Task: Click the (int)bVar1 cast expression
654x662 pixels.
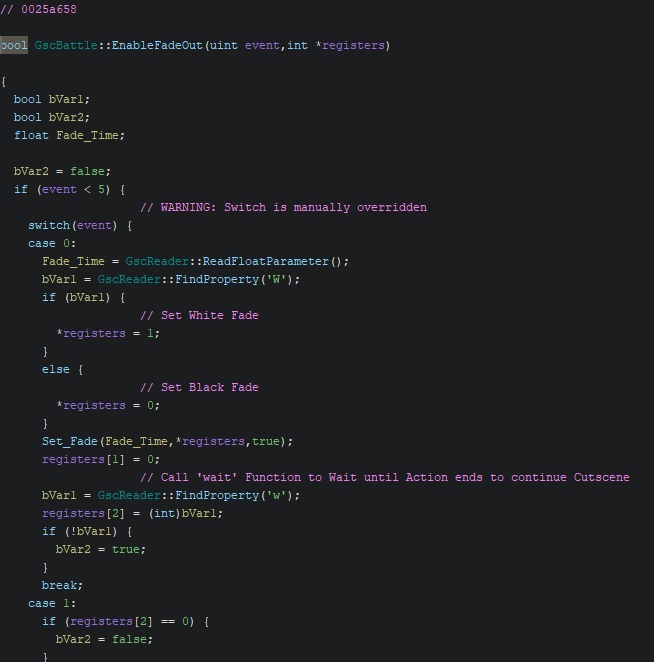Action: coord(182,514)
